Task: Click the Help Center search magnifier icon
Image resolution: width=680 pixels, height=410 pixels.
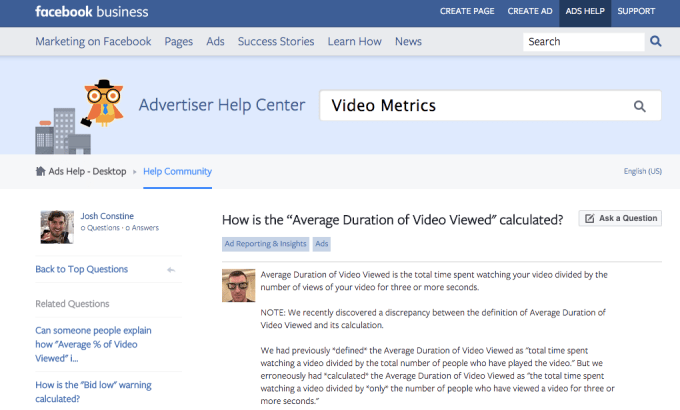Action: pyautogui.click(x=639, y=106)
